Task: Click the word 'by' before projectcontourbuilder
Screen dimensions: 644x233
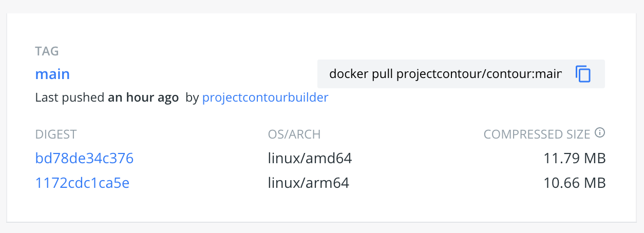Action: point(192,97)
